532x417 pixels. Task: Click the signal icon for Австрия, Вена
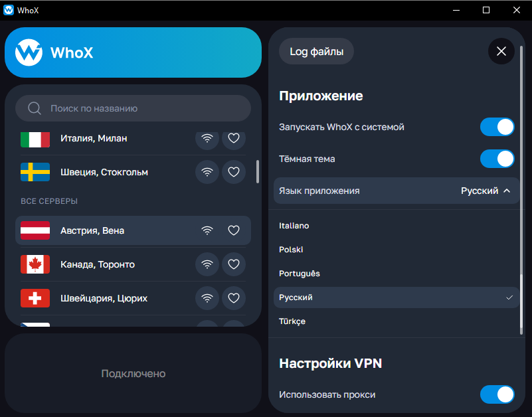tap(207, 230)
